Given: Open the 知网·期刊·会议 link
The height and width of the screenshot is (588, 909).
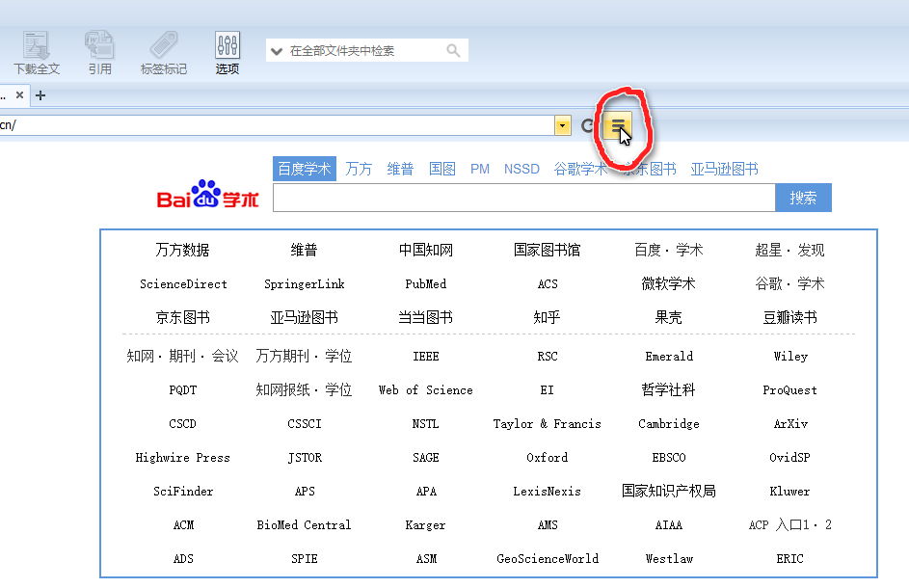Looking at the screenshot, I should click(182, 356).
